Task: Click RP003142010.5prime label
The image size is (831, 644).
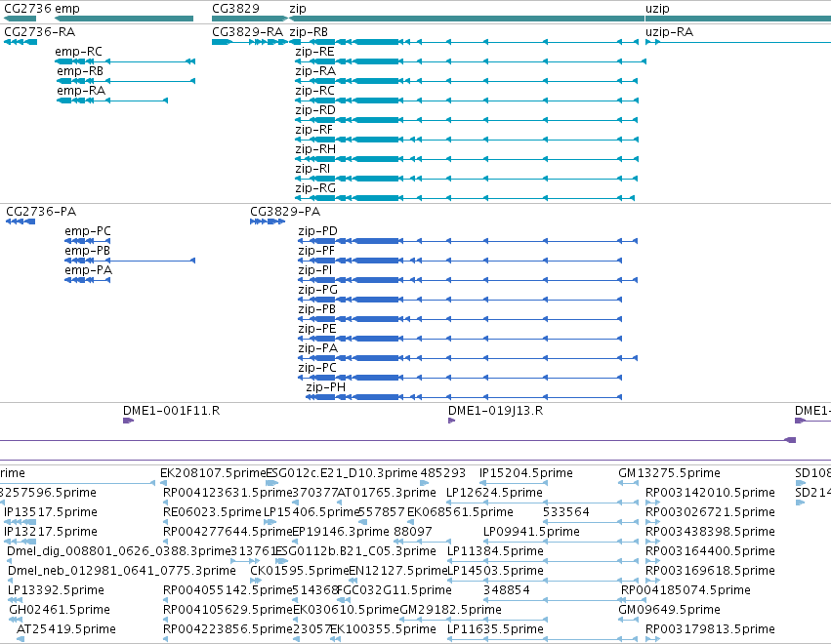Action: pyautogui.click(x=710, y=493)
